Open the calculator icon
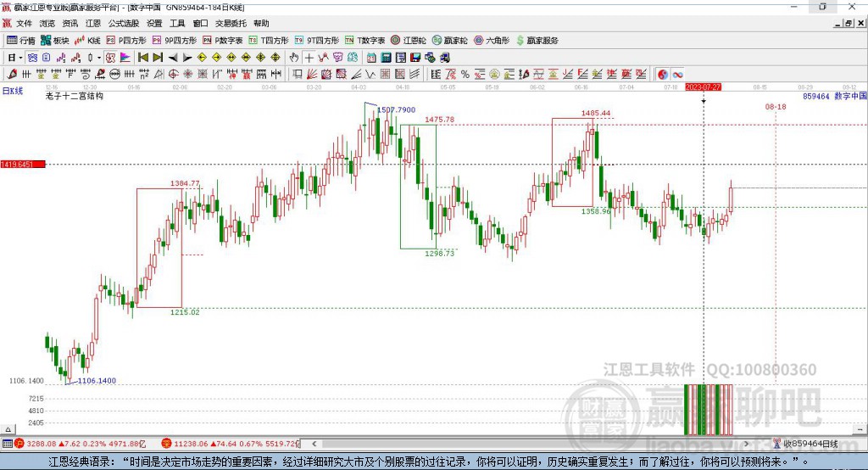The height and width of the screenshot is (470, 868). tap(387, 58)
